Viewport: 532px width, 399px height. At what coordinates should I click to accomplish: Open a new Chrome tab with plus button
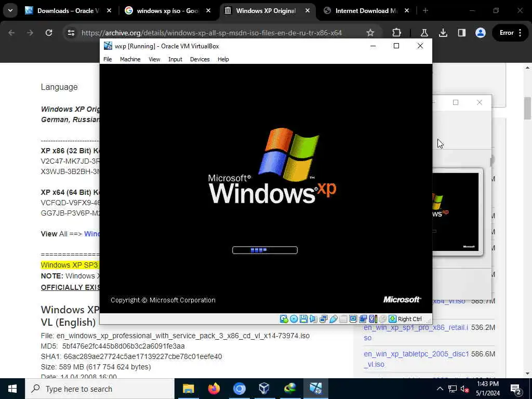coord(425,10)
